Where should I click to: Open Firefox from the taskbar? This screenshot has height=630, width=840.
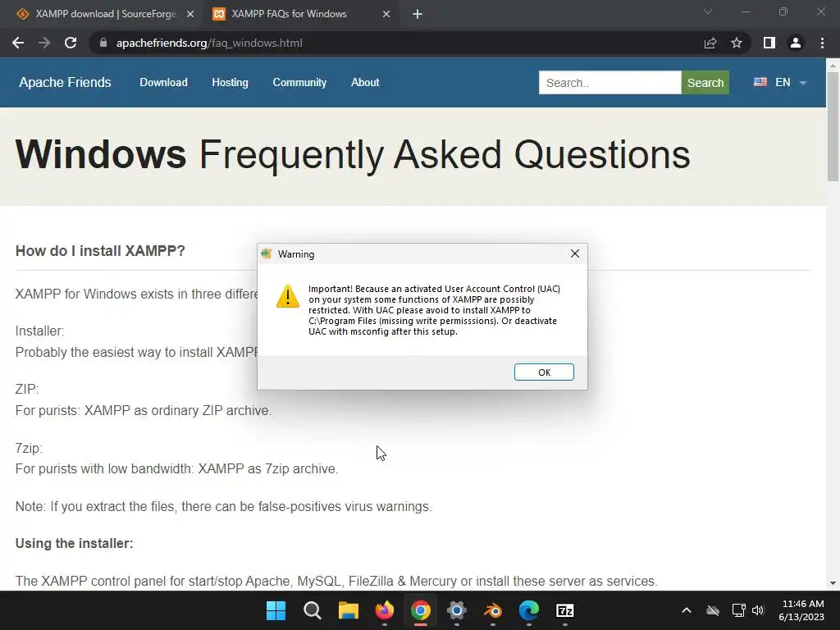[x=385, y=610]
